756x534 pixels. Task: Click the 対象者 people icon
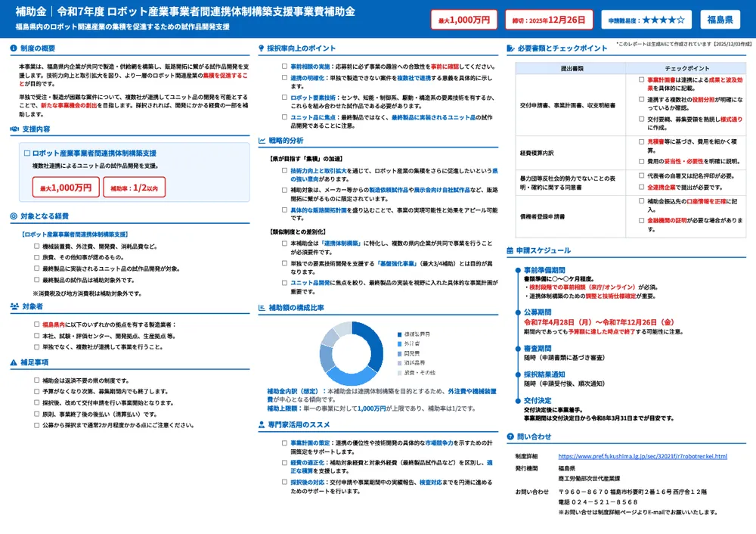[13, 306]
